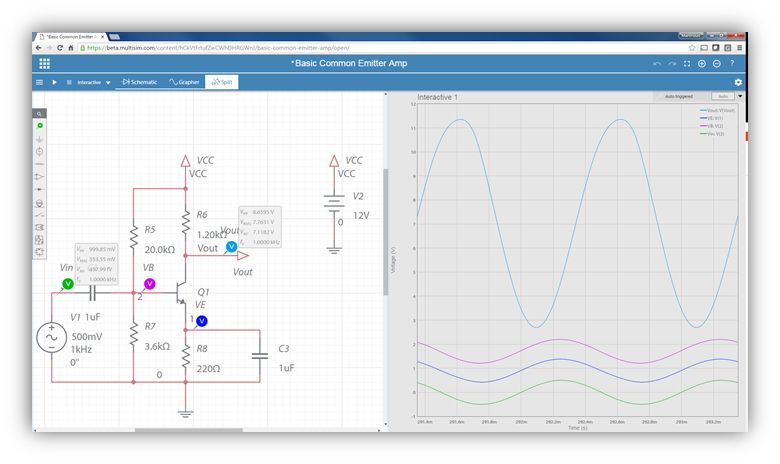Select the V1 AC voltage source
The image size is (780, 464).
[52, 338]
